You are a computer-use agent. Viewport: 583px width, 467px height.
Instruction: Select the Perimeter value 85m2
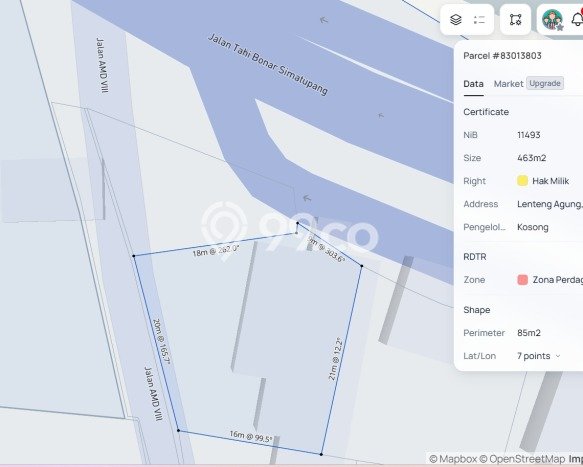[x=529, y=333]
